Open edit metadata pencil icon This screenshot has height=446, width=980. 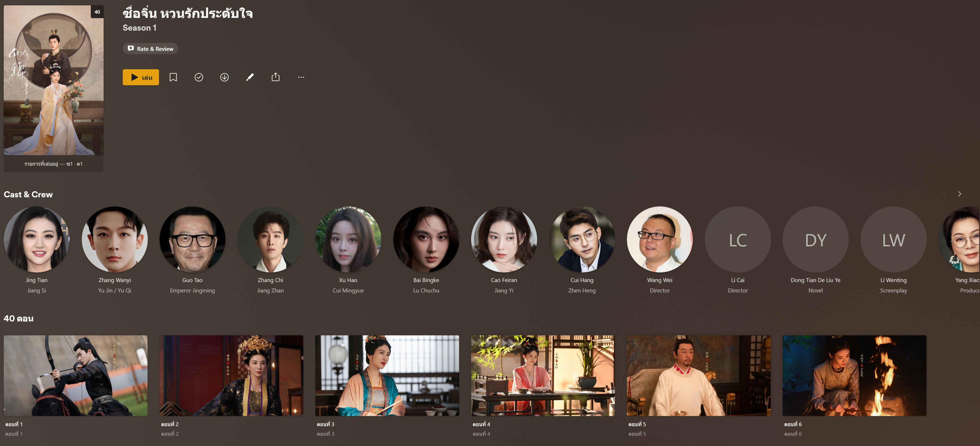[x=250, y=77]
